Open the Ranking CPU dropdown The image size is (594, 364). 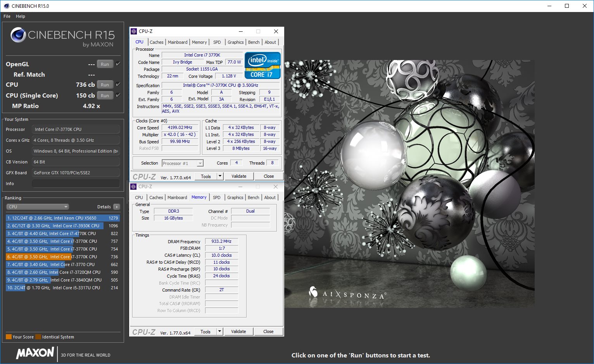pyautogui.click(x=38, y=207)
